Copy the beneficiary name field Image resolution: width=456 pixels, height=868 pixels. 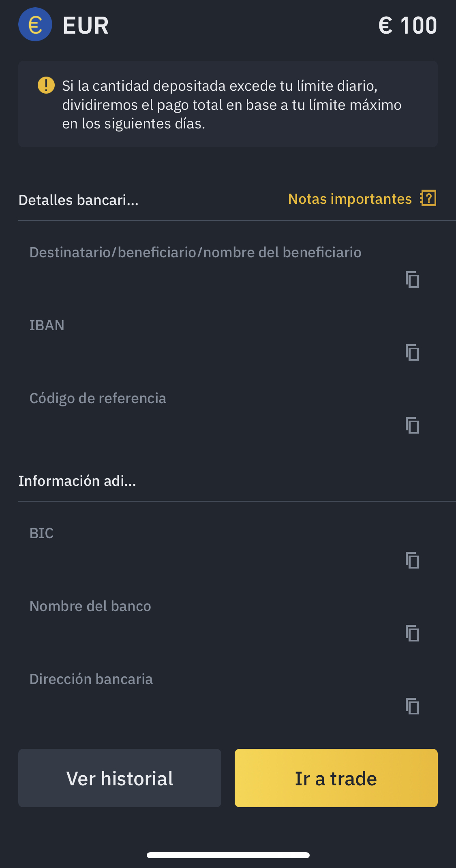(x=412, y=279)
